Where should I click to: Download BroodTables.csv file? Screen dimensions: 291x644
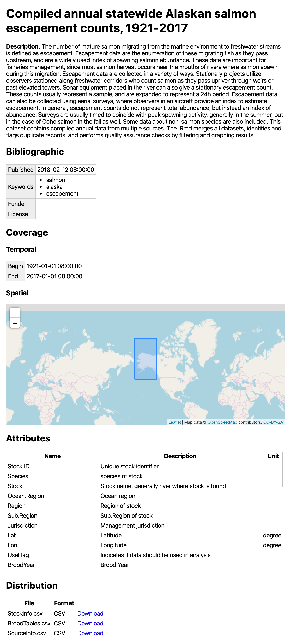pos(90,623)
